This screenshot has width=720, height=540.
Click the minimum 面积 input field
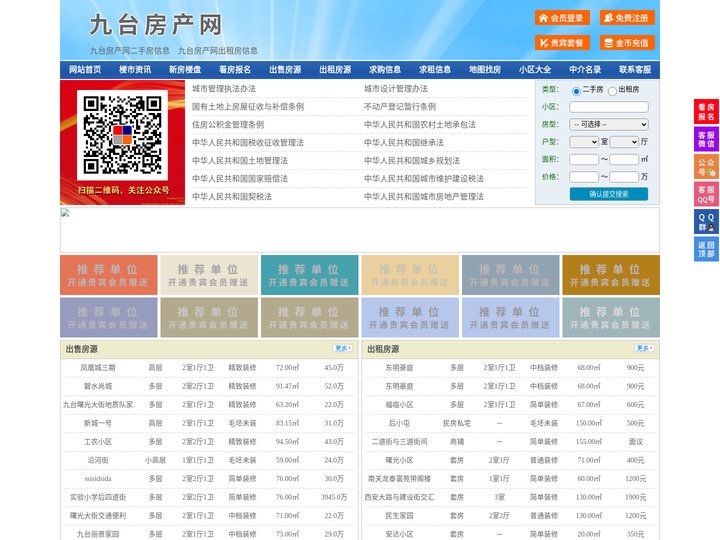click(584, 159)
